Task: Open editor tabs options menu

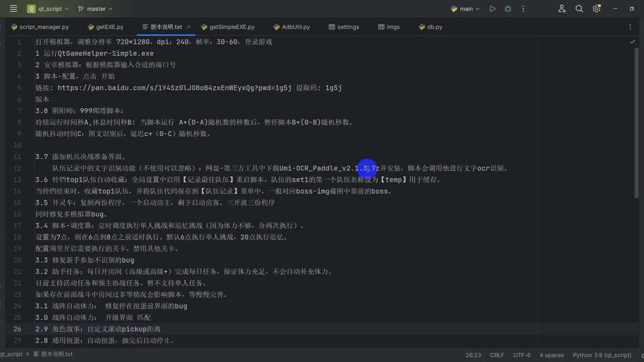Action: (x=630, y=27)
